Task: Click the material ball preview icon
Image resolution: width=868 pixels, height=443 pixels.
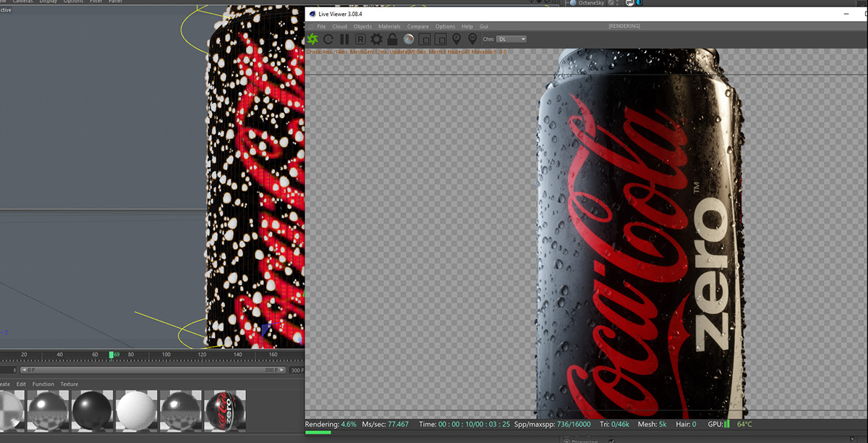Action: click(x=408, y=39)
